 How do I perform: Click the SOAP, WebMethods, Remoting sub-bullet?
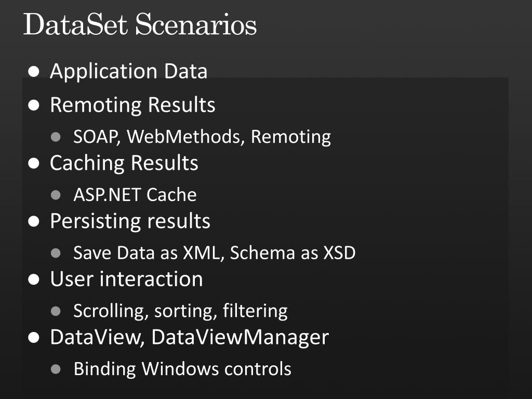coord(202,137)
